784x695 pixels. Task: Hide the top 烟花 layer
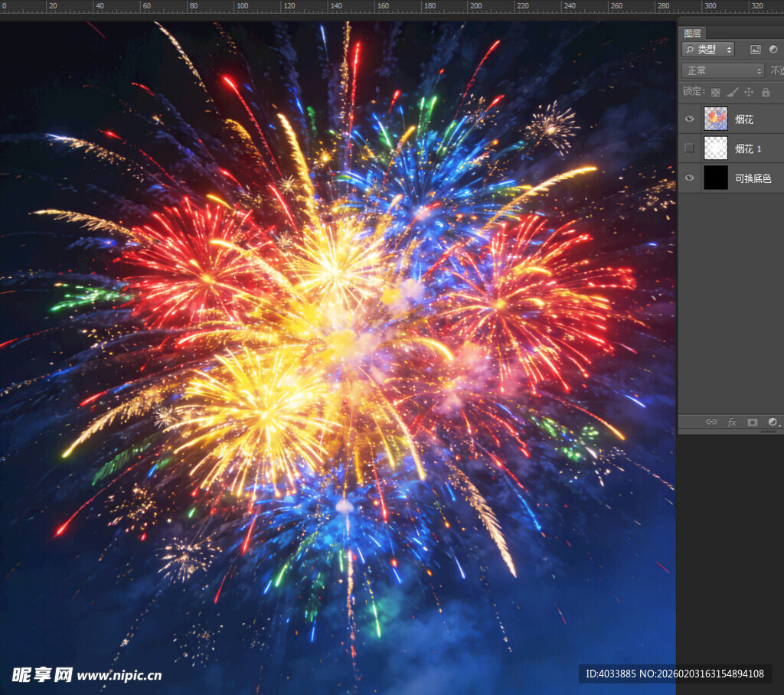[689, 119]
